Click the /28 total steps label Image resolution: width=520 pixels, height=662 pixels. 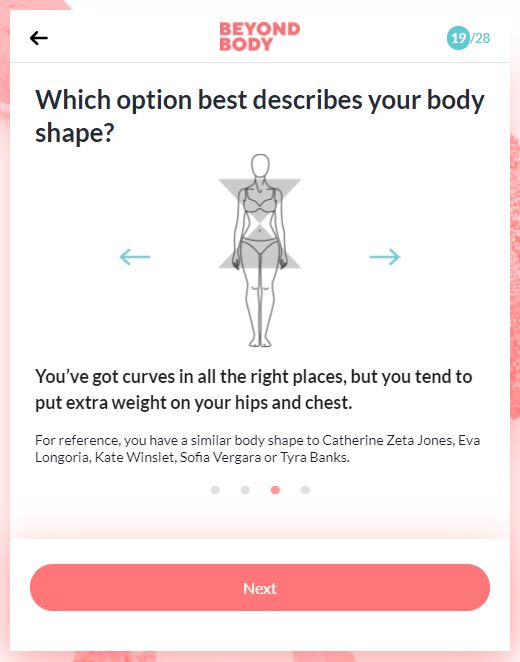coord(480,38)
